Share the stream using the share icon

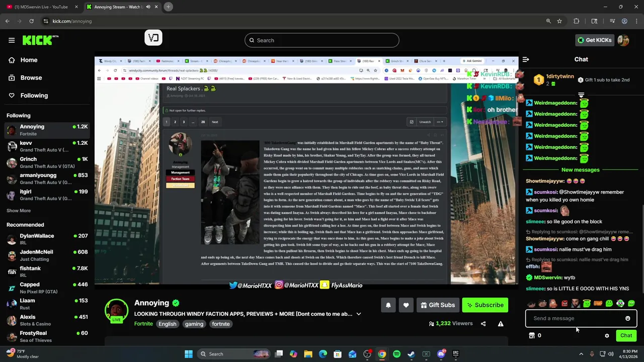[484, 324]
